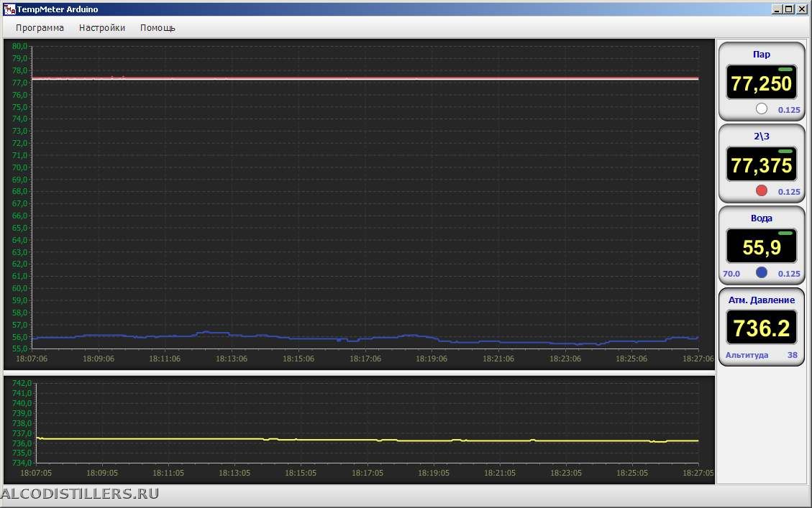
Task: Click the 80,0 axis label on temperature chart
Action: pyautogui.click(x=19, y=46)
